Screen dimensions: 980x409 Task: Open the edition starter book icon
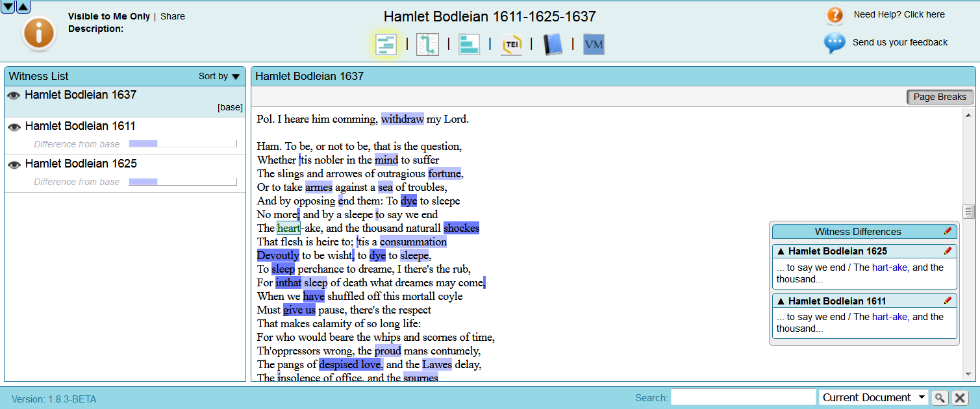pyautogui.click(x=552, y=44)
